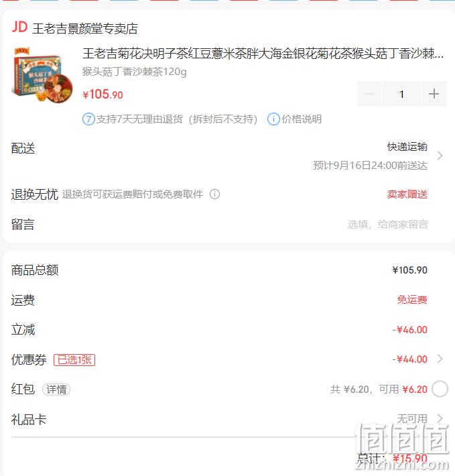Click the product title text link
The image size is (455, 476).
pos(263,54)
